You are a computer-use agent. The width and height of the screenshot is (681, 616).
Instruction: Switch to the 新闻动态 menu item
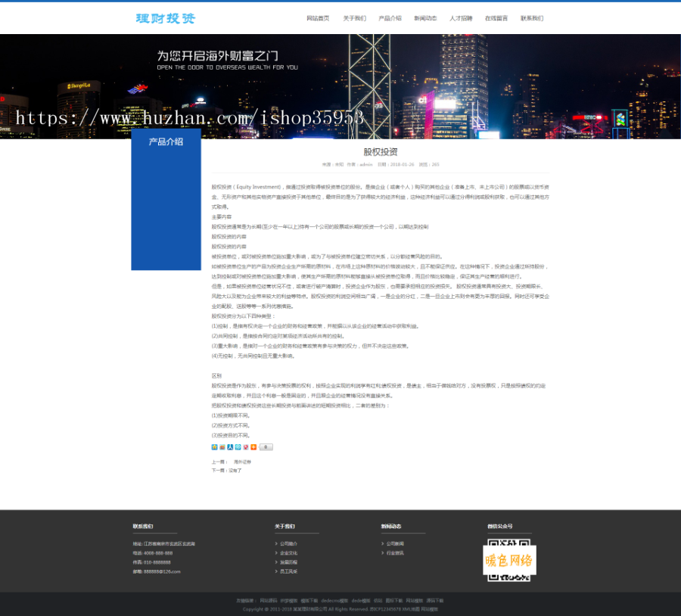[x=425, y=18]
